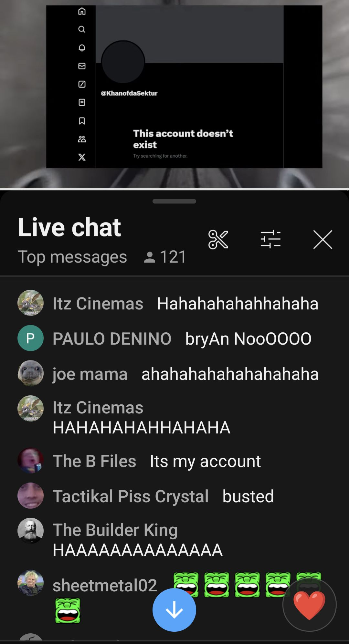This screenshot has height=644, width=349.
Task: Open live chat filter settings icon
Action: (270, 239)
